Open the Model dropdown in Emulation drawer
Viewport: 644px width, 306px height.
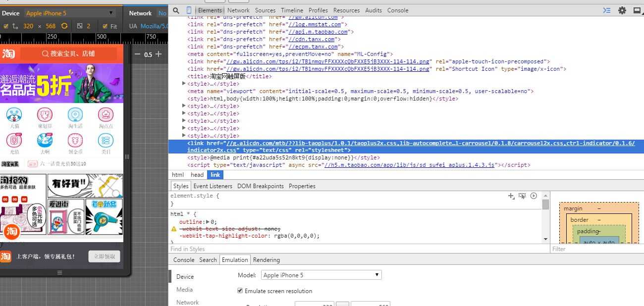(321, 275)
